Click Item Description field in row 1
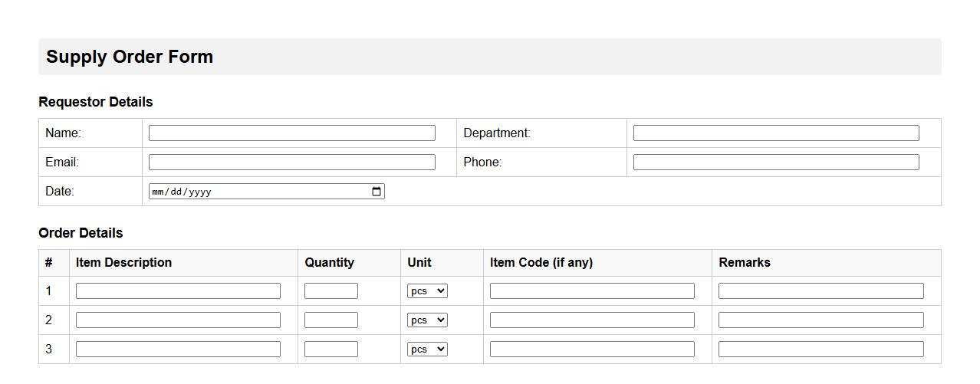Screen dimensions: 980x384 click(x=178, y=291)
